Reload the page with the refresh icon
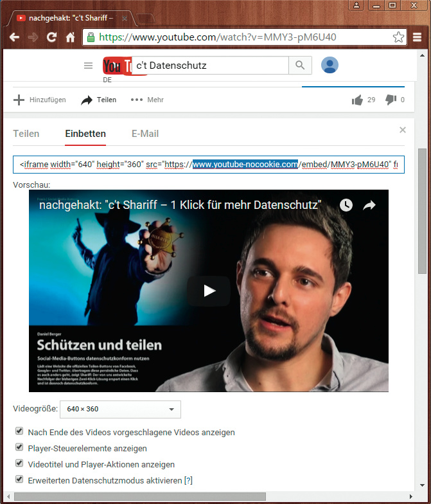This screenshot has width=431, height=504. point(51,37)
